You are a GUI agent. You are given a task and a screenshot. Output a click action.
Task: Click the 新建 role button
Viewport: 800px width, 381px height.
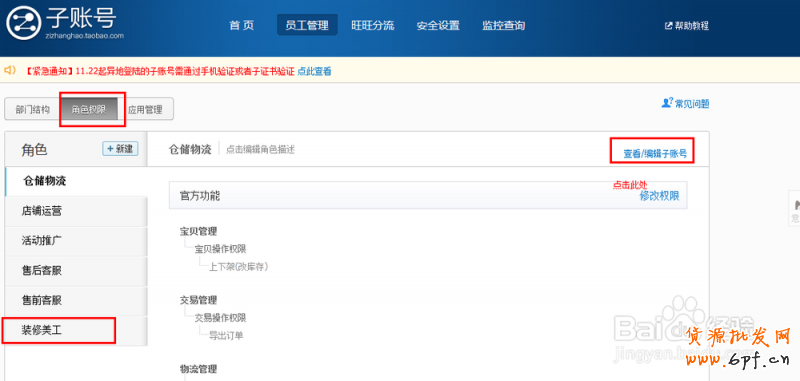point(120,148)
